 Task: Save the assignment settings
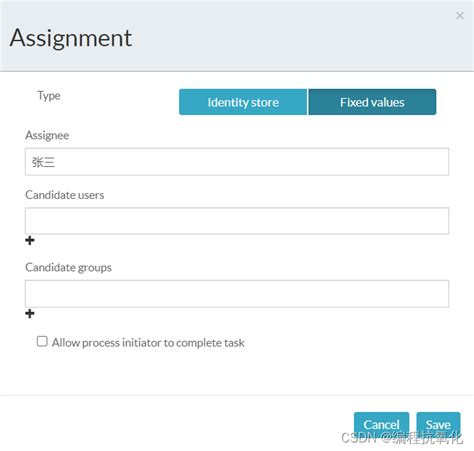pyautogui.click(x=438, y=424)
